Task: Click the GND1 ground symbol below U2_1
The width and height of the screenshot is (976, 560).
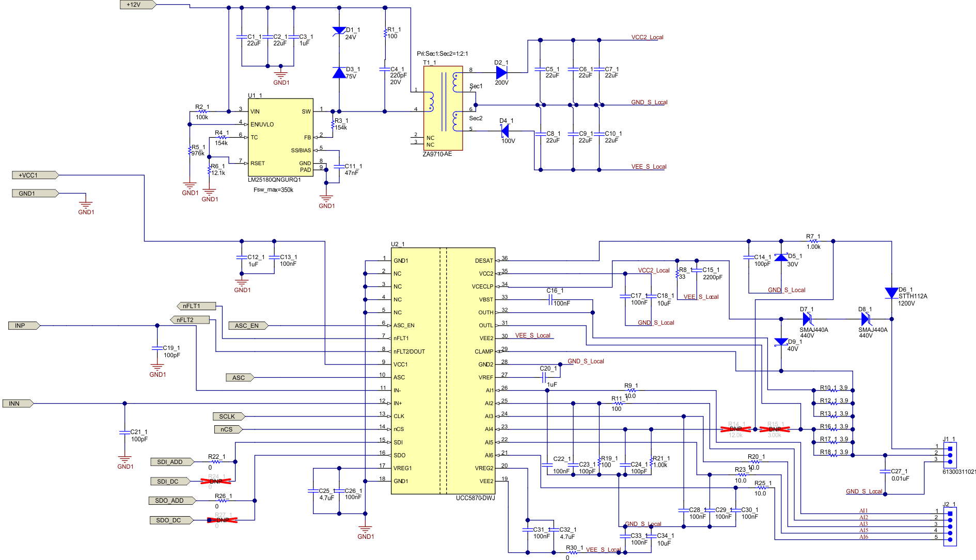Action: click(x=365, y=530)
